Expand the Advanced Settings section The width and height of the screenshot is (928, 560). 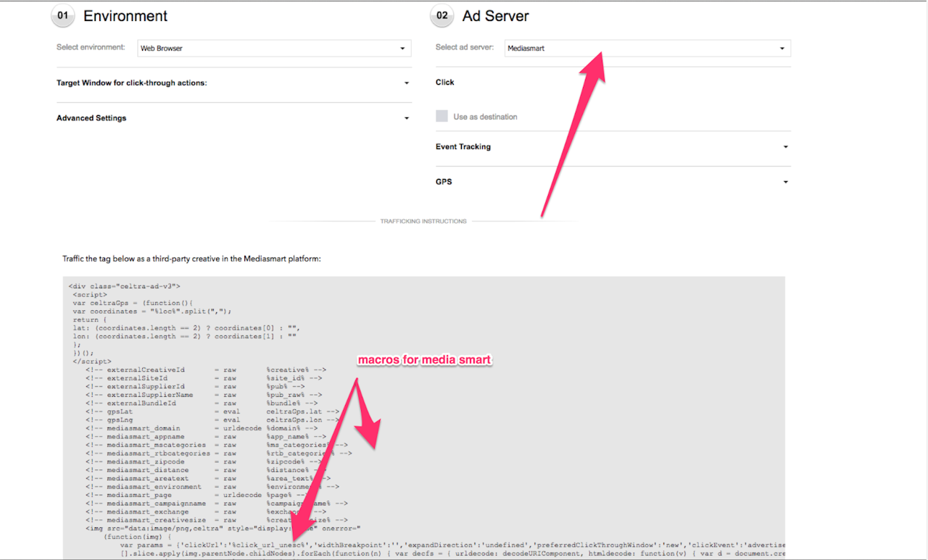pyautogui.click(x=233, y=118)
